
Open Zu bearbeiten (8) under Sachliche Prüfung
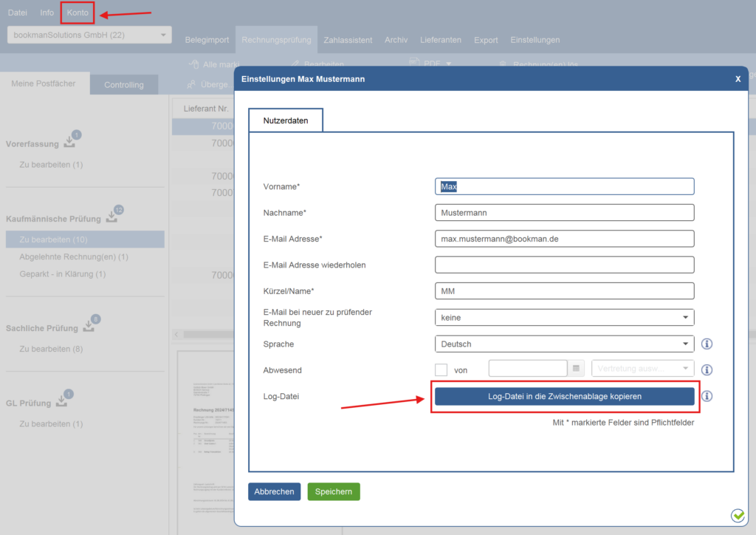[x=51, y=349]
